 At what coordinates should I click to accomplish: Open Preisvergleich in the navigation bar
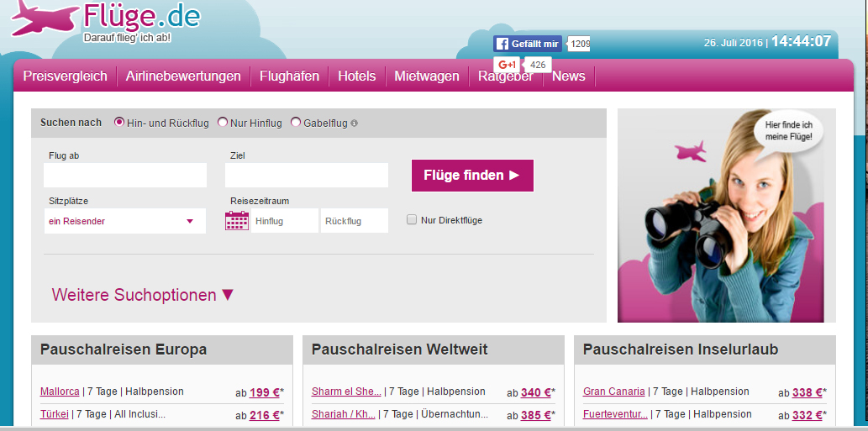click(x=66, y=76)
